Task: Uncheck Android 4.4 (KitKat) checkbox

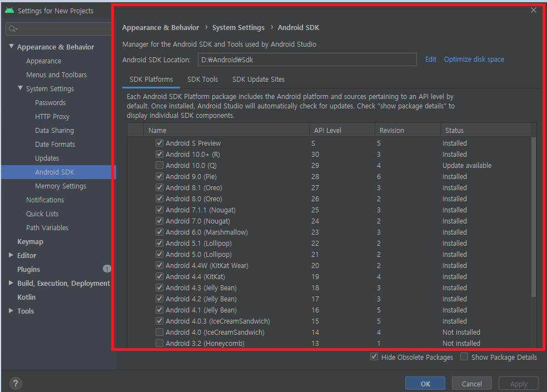Action: tap(160, 276)
